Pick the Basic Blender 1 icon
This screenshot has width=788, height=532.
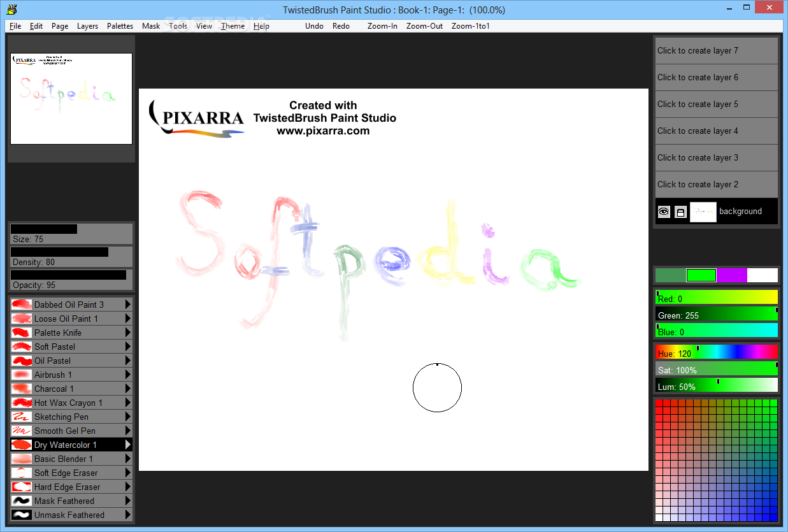[22, 459]
